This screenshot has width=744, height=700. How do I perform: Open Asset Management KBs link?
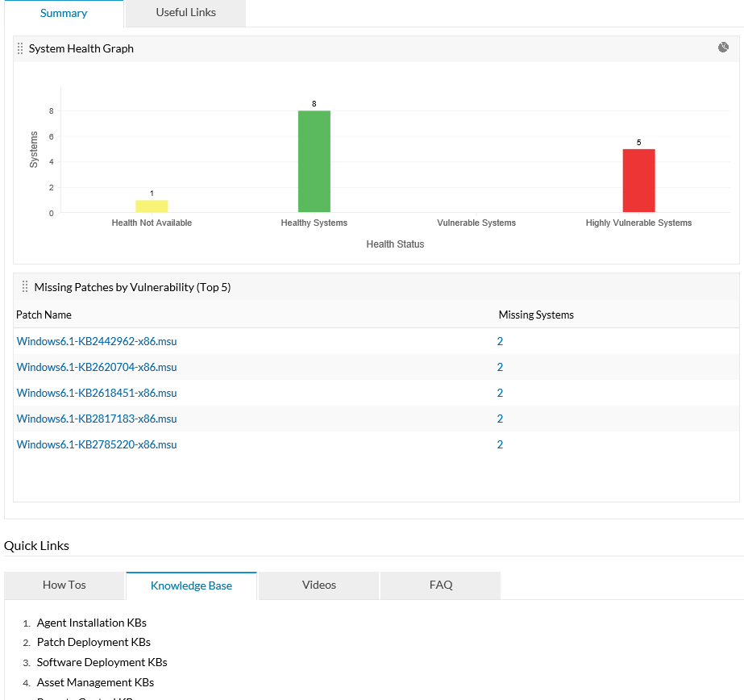(x=95, y=682)
